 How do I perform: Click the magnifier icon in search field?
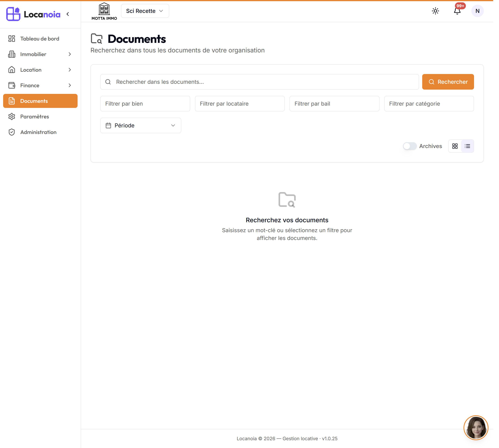pyautogui.click(x=108, y=82)
